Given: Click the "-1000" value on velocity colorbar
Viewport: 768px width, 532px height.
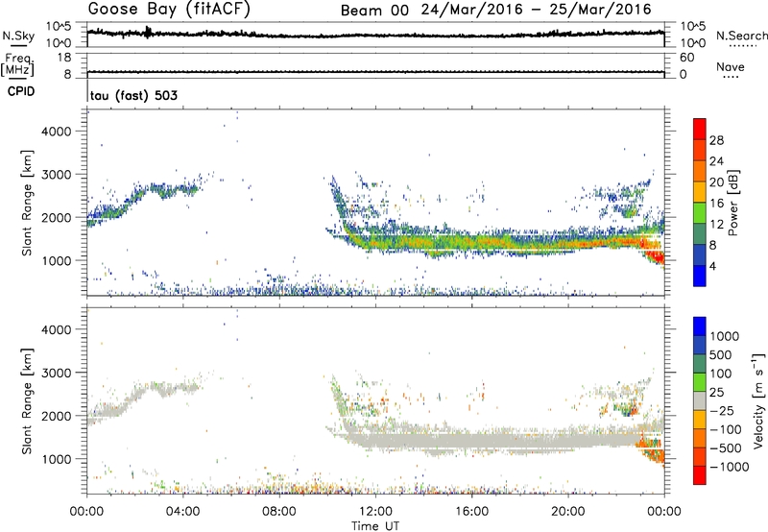Looking at the screenshot, I should (730, 467).
